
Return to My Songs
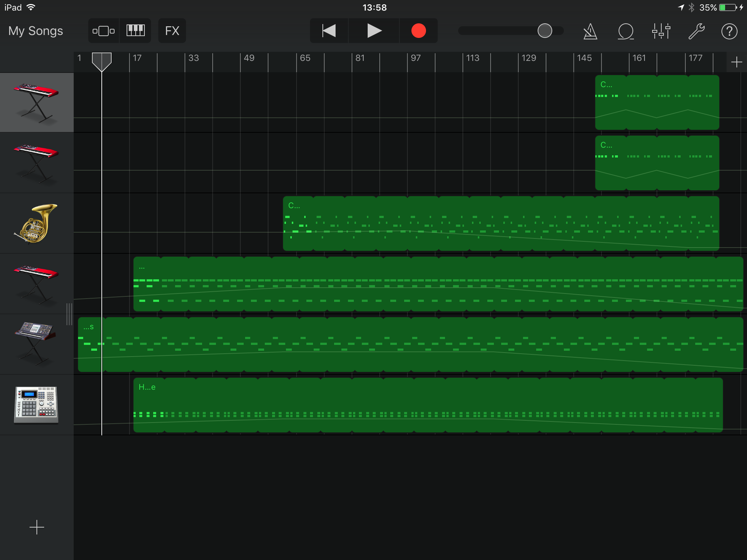(x=36, y=31)
